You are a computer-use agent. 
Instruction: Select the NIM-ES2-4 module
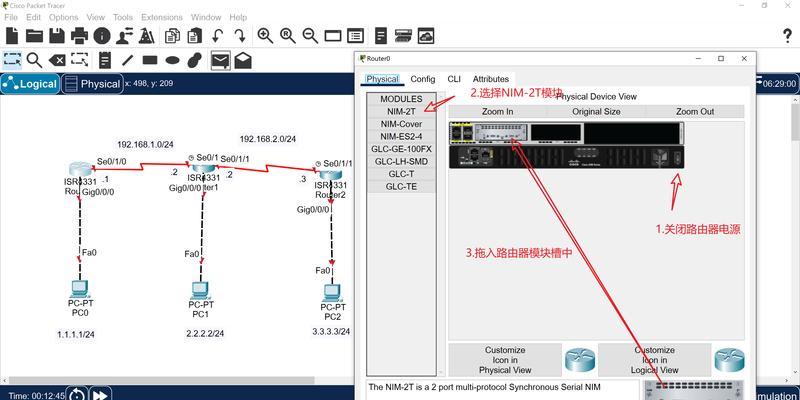(402, 136)
